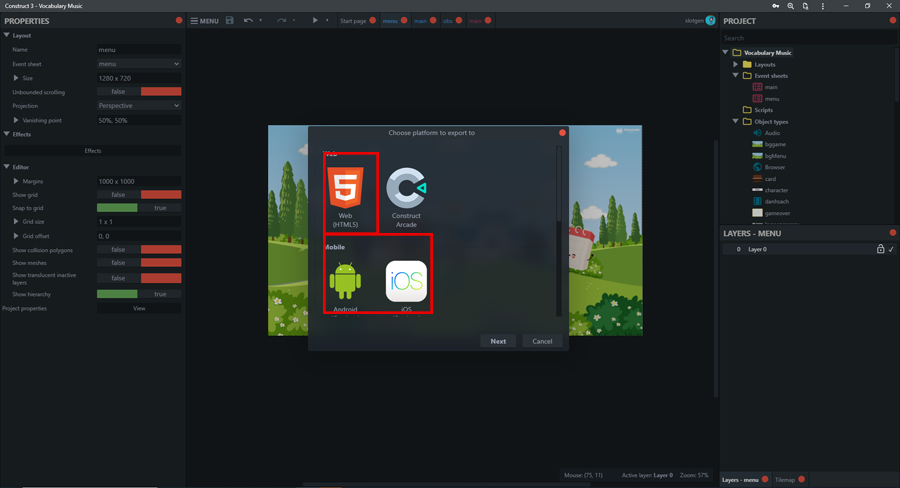Viewport: 900px width, 488px height.
Task: Click the Project search field
Action: (808, 38)
